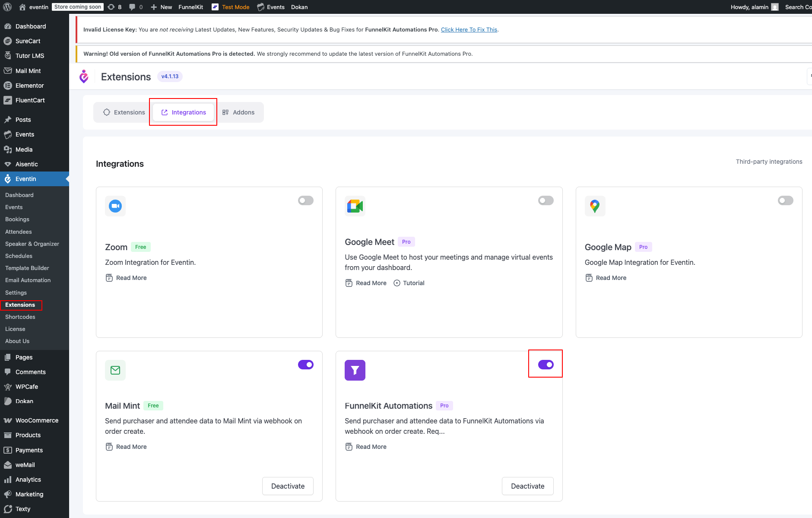Screen dimensions: 812x518
Task: Open FluentCart in the sidebar
Action: 35,100
